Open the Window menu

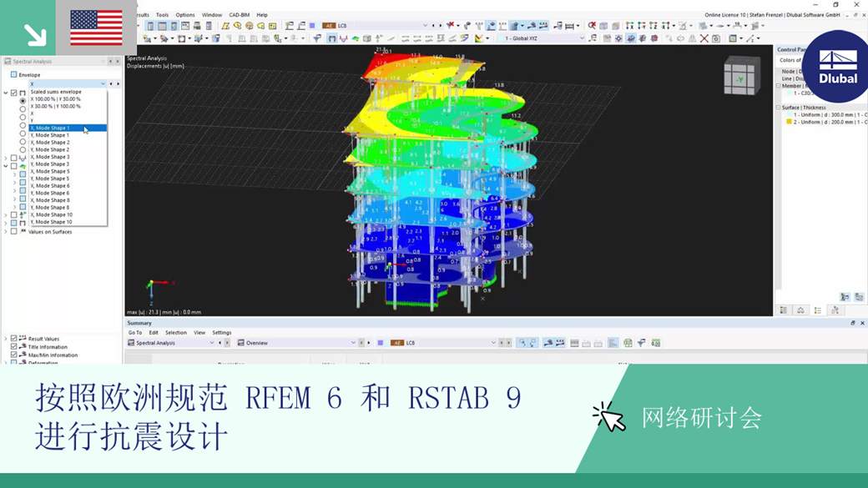[x=211, y=15]
